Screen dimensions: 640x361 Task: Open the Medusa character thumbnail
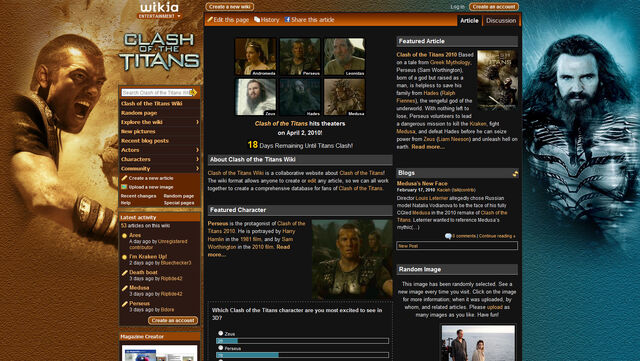click(344, 97)
